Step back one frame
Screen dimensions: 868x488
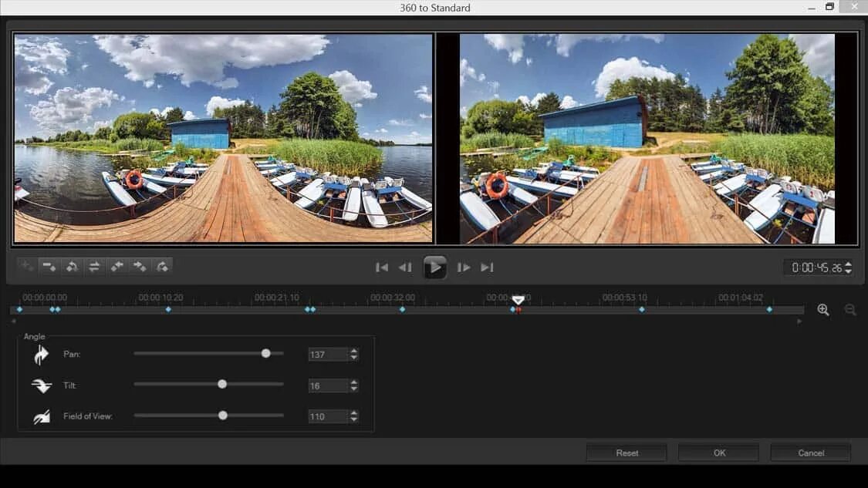pos(405,268)
